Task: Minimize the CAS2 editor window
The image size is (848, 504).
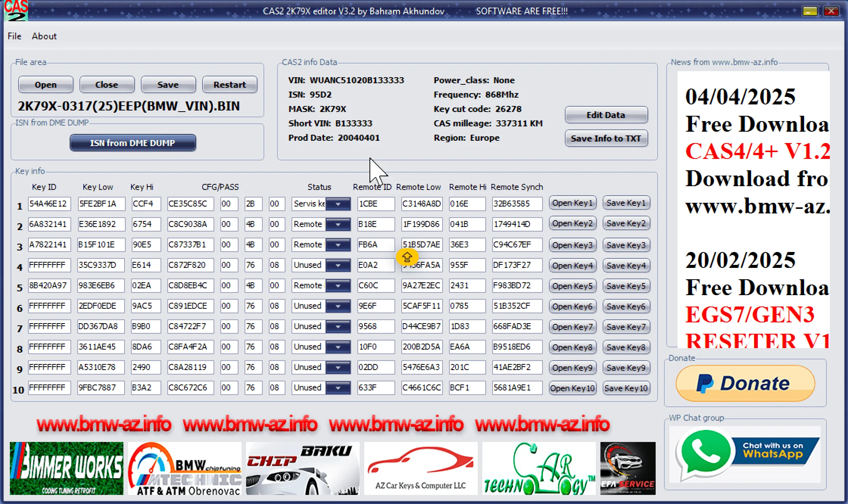Action: point(810,11)
